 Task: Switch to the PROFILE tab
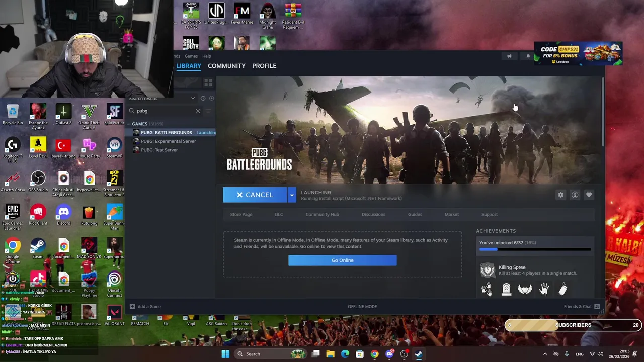pos(264,66)
